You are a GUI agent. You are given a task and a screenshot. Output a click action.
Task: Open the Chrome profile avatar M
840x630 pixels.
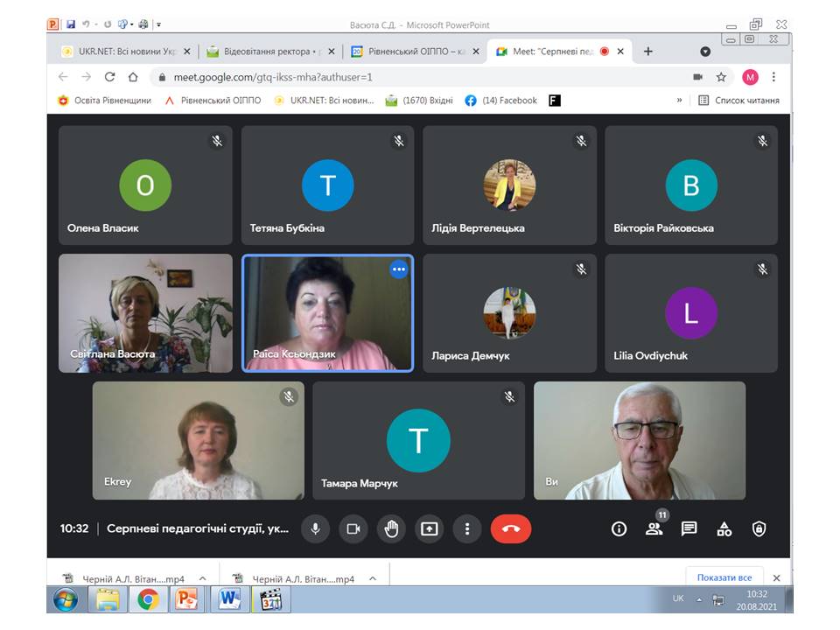(750, 77)
